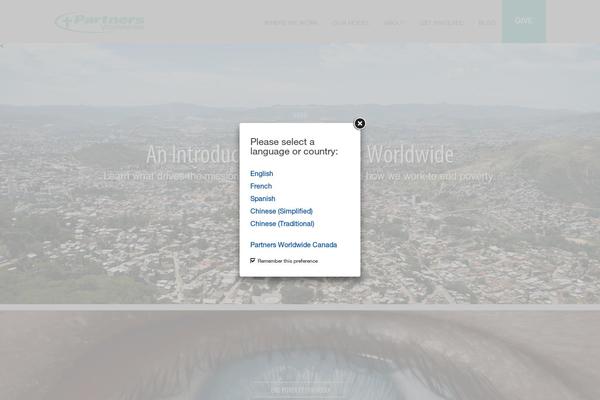Choose English language

click(x=261, y=173)
